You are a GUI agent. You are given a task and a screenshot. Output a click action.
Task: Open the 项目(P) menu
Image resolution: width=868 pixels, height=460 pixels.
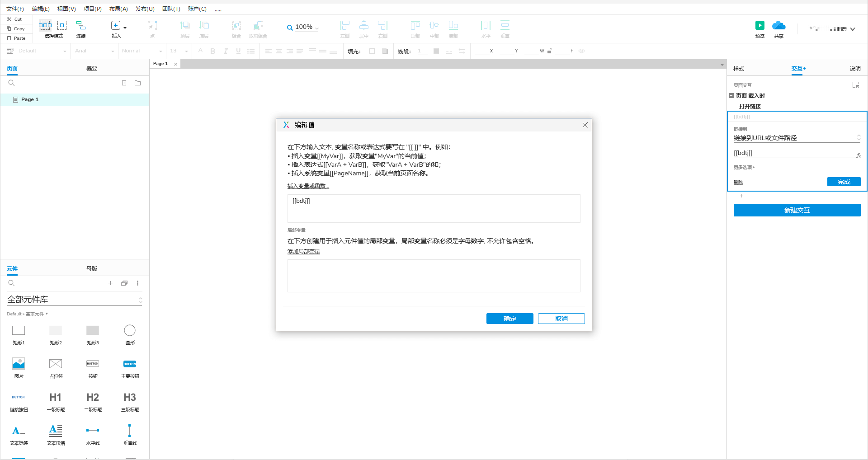pyautogui.click(x=92, y=9)
